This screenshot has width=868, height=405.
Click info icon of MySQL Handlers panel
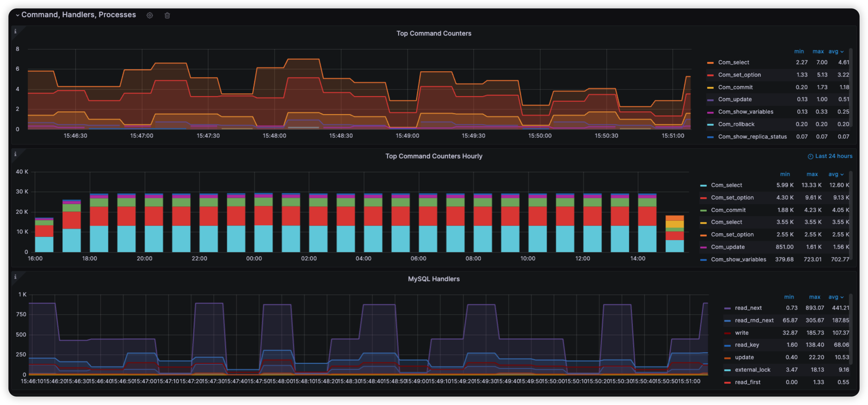pos(15,277)
